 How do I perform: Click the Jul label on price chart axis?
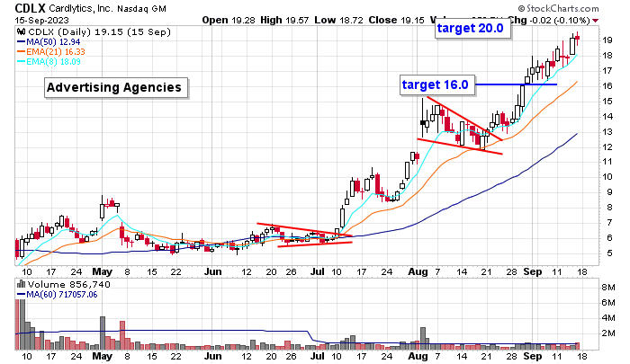[x=317, y=272]
